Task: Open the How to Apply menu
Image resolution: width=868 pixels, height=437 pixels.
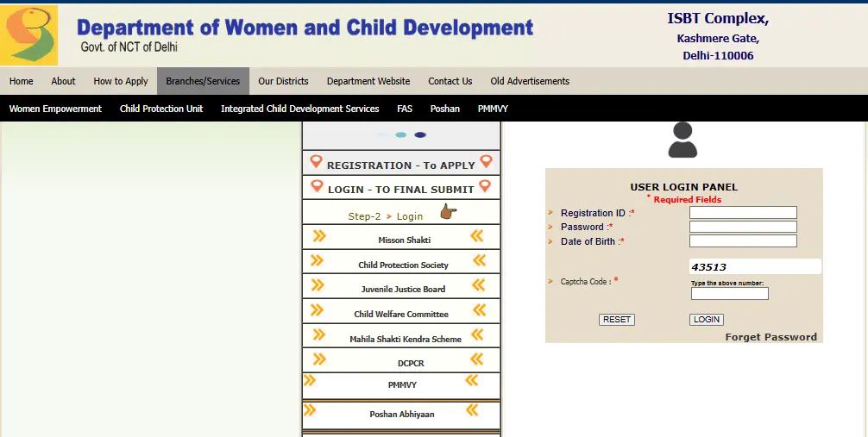Action: [x=121, y=81]
